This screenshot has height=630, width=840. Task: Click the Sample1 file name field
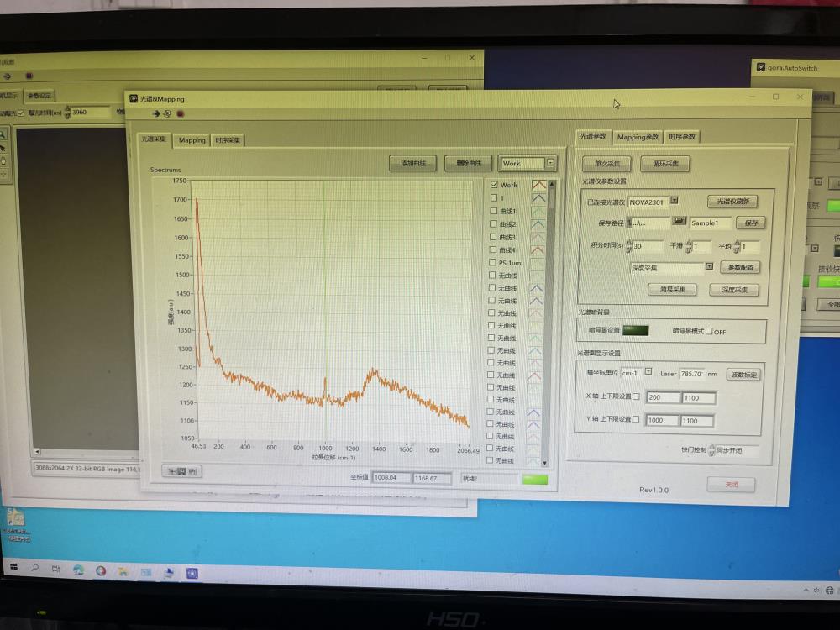711,223
